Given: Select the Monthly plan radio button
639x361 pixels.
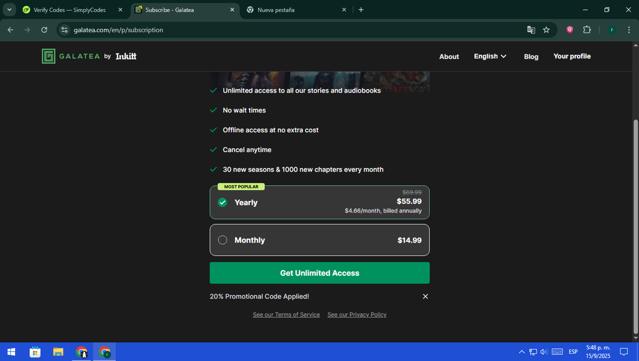Looking at the screenshot, I should 223,240.
